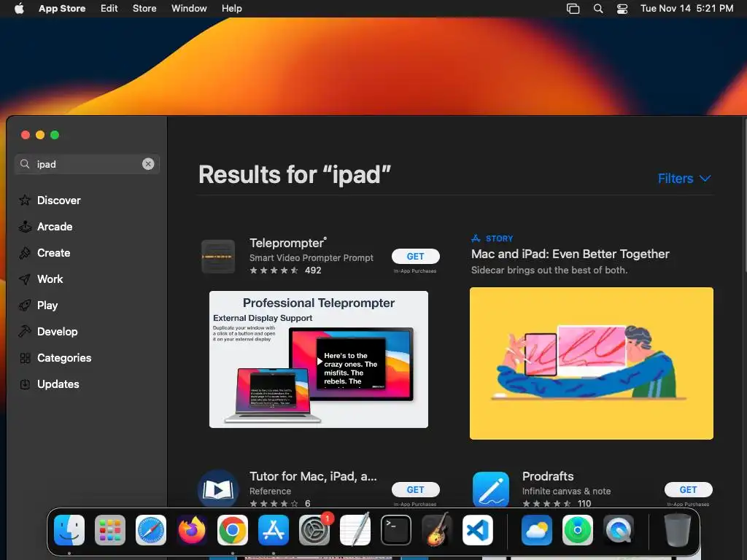Click the search field containing ipad
Image resolution: width=747 pixels, height=560 pixels.
coord(88,164)
